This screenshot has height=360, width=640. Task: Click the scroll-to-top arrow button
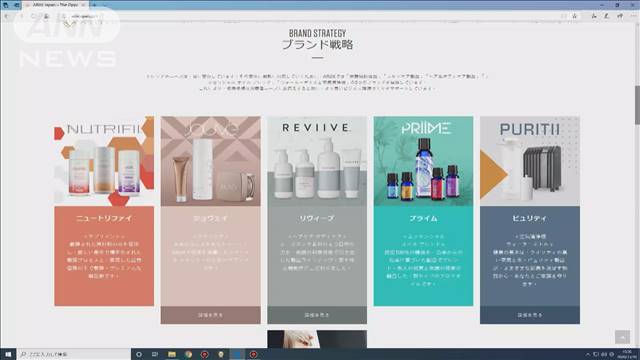point(622,337)
